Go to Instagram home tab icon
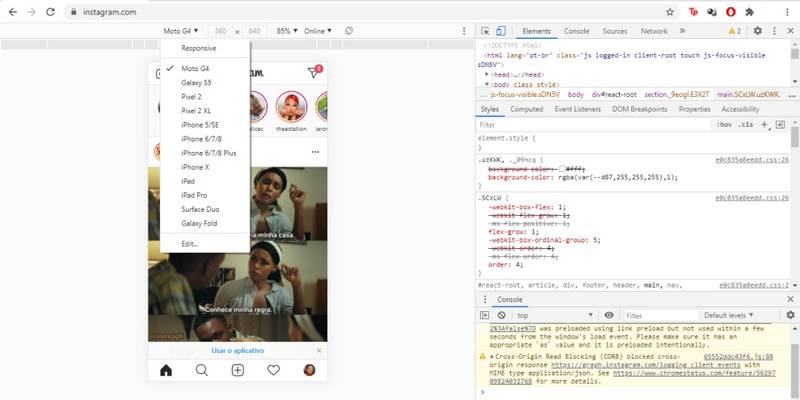The height and width of the screenshot is (400, 800). tap(166, 370)
